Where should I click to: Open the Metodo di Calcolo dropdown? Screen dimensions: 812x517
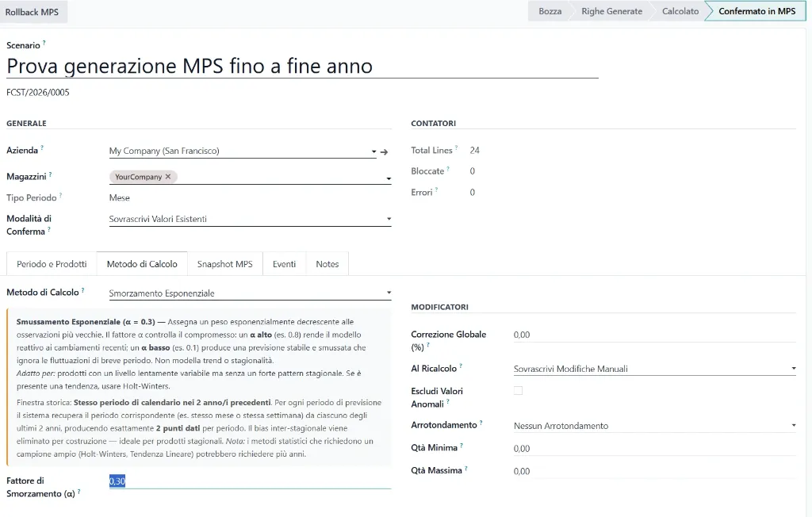389,293
